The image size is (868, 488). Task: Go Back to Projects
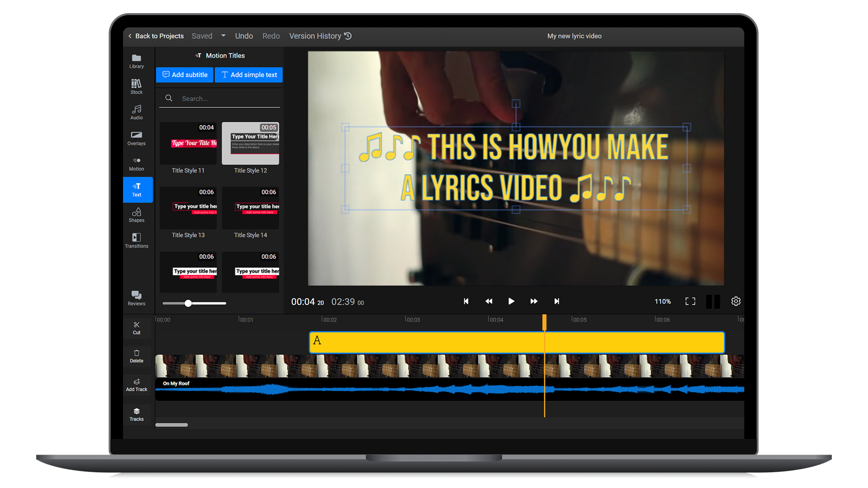point(156,36)
